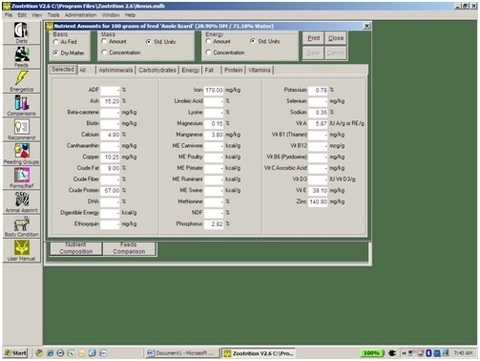480x361 pixels.
Task: Open the Diets sidebar icon
Action: pos(21,32)
